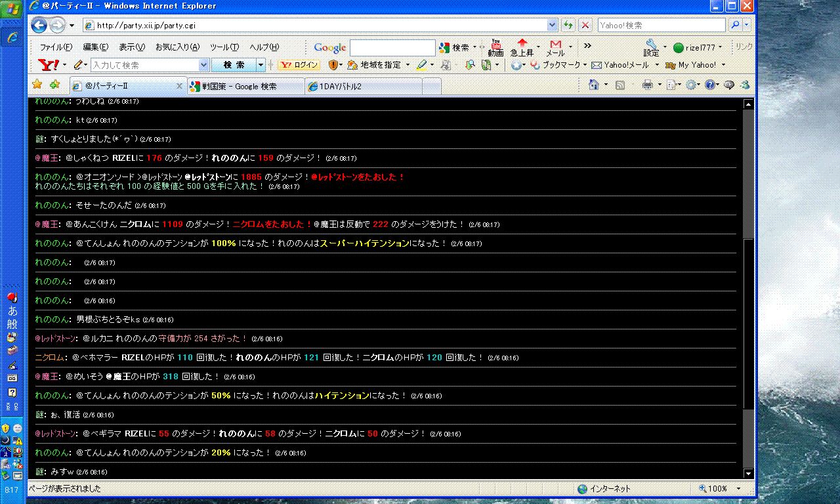
Task: Click the Home page icon
Action: 593,85
